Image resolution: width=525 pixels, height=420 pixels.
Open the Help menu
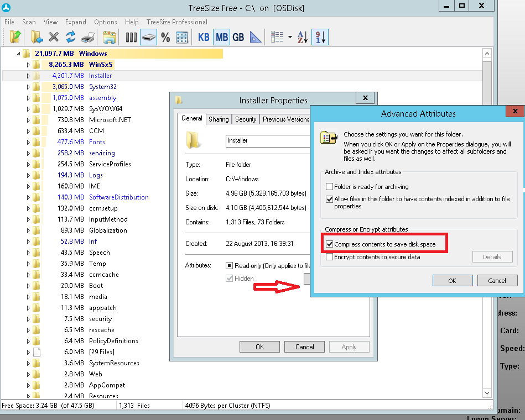[x=132, y=22]
